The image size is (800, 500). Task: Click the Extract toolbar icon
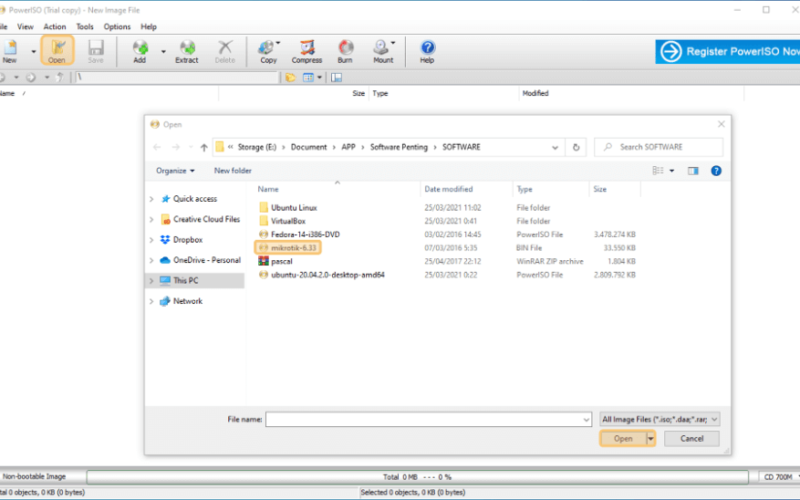[x=187, y=52]
